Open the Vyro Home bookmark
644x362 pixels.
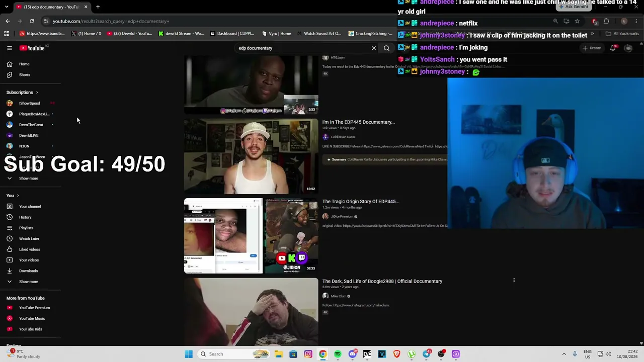point(277,34)
